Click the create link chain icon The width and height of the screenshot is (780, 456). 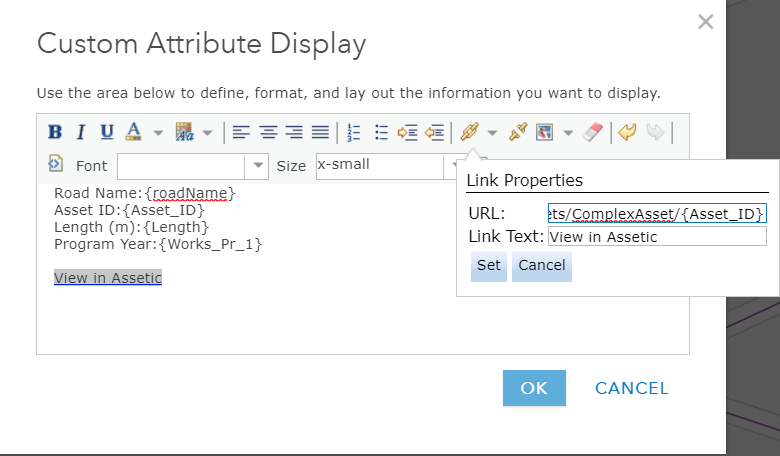(x=470, y=132)
